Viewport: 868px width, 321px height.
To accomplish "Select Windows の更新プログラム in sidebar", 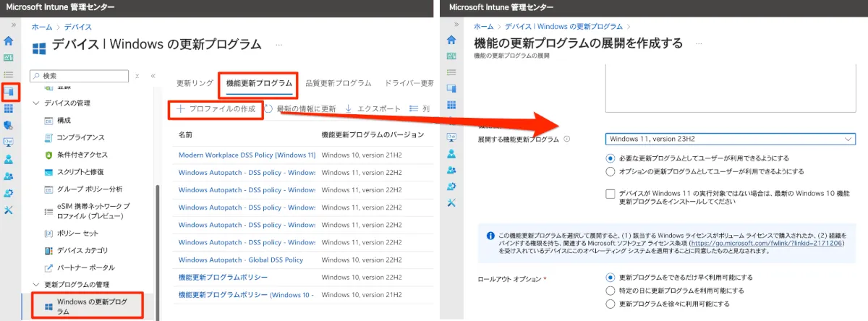I will coord(87,306).
